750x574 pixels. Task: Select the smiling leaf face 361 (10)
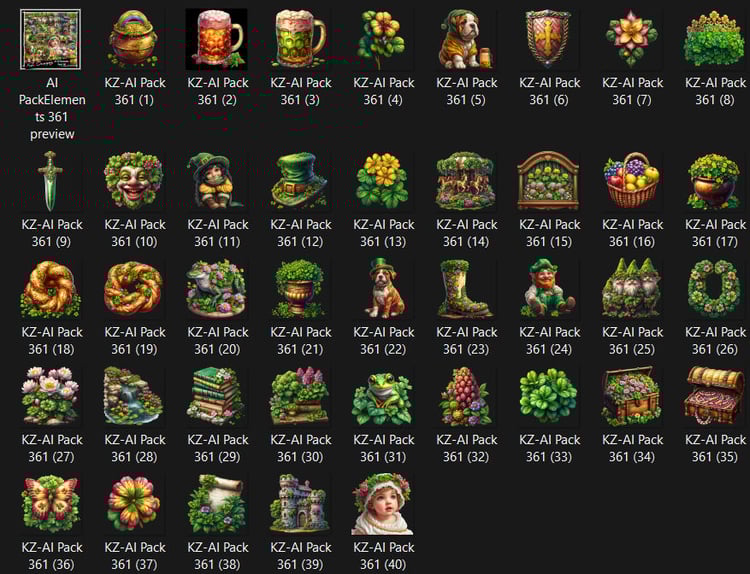[134, 181]
